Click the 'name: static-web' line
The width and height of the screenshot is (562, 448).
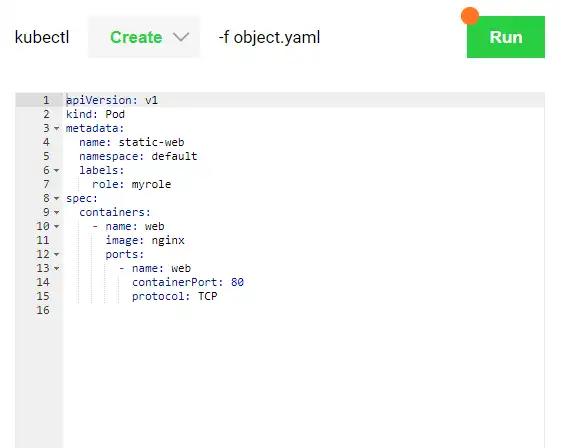click(x=132, y=142)
